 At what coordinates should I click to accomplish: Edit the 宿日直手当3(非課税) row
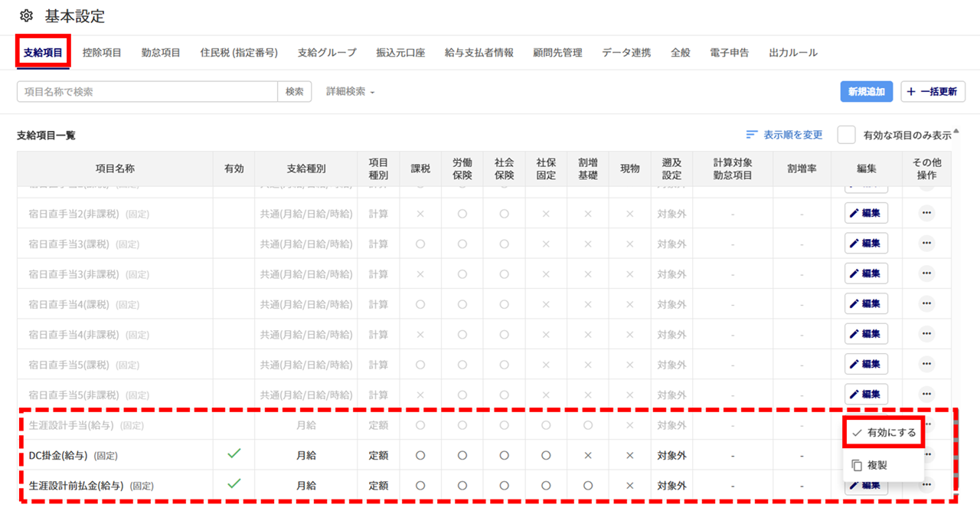coord(866,274)
